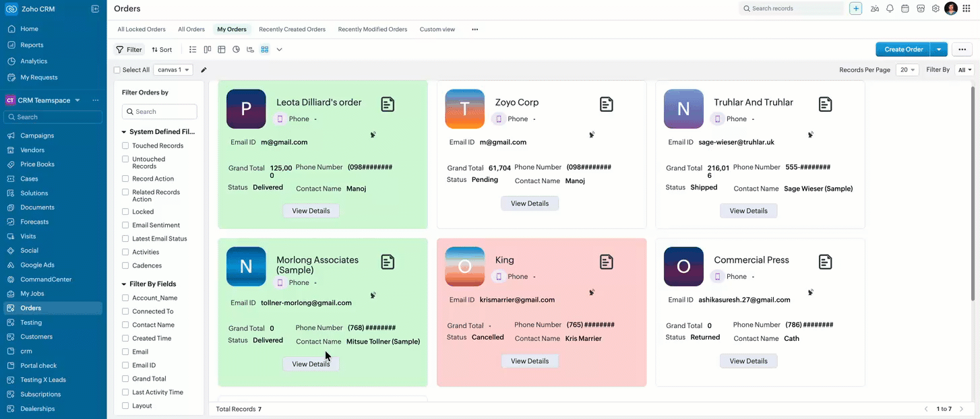The width and height of the screenshot is (980, 419).
Task: Click the Create Order button
Action: [903, 49]
